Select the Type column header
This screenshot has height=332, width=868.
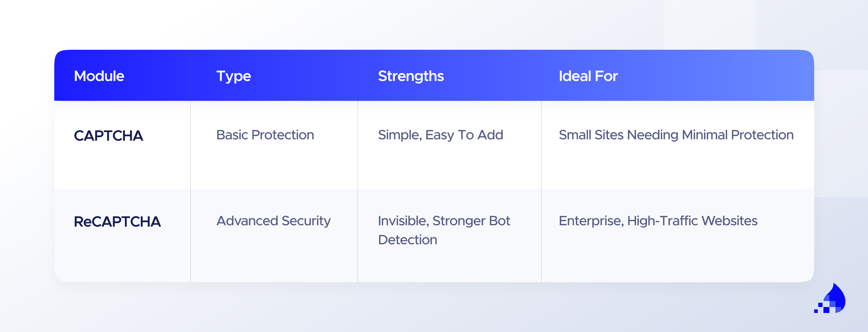tap(234, 76)
